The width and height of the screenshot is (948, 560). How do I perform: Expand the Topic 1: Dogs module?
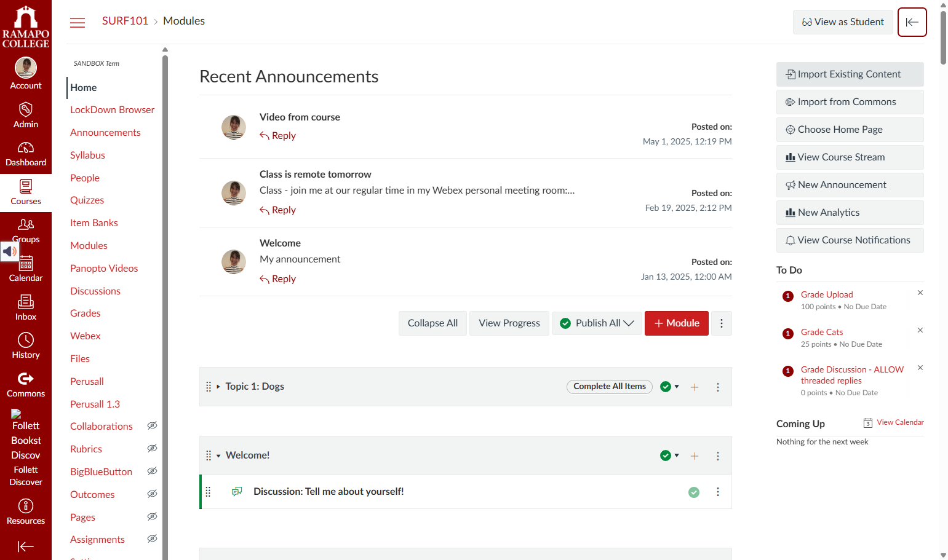pyautogui.click(x=218, y=387)
